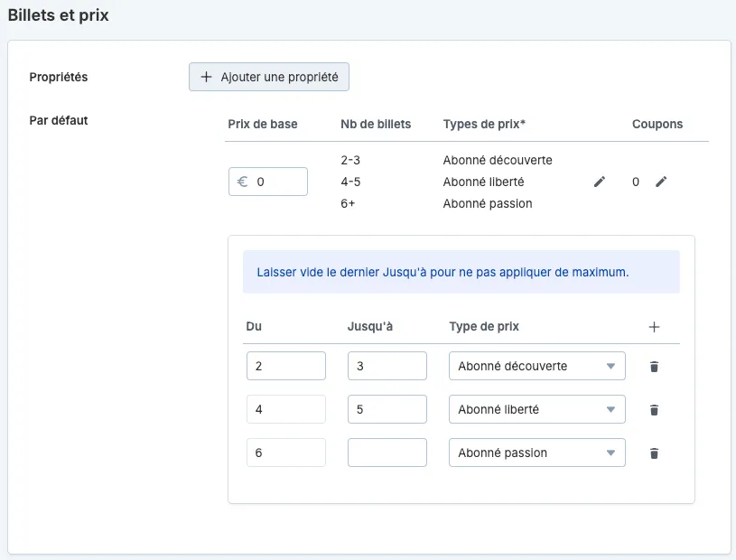The height and width of the screenshot is (560, 736).
Task: Click the Par défaut label
Action: (59, 121)
